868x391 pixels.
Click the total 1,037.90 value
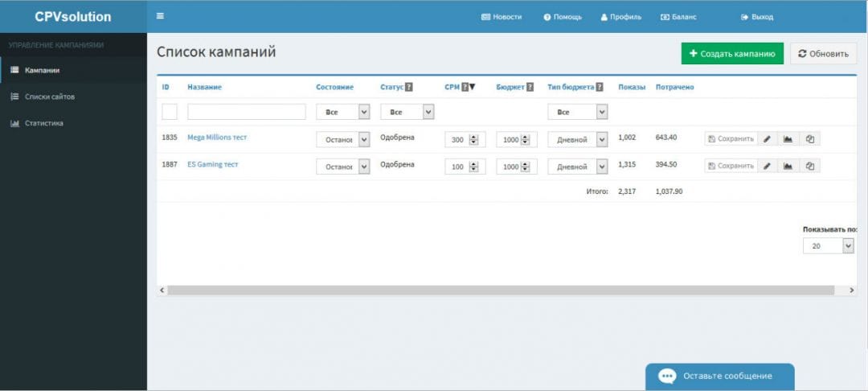(x=669, y=191)
